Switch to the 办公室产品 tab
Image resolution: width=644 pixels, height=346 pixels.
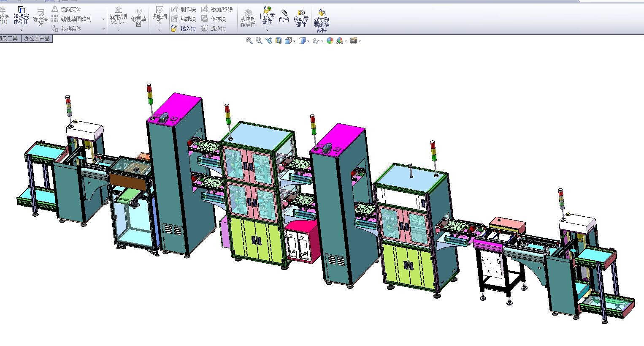[x=37, y=38]
